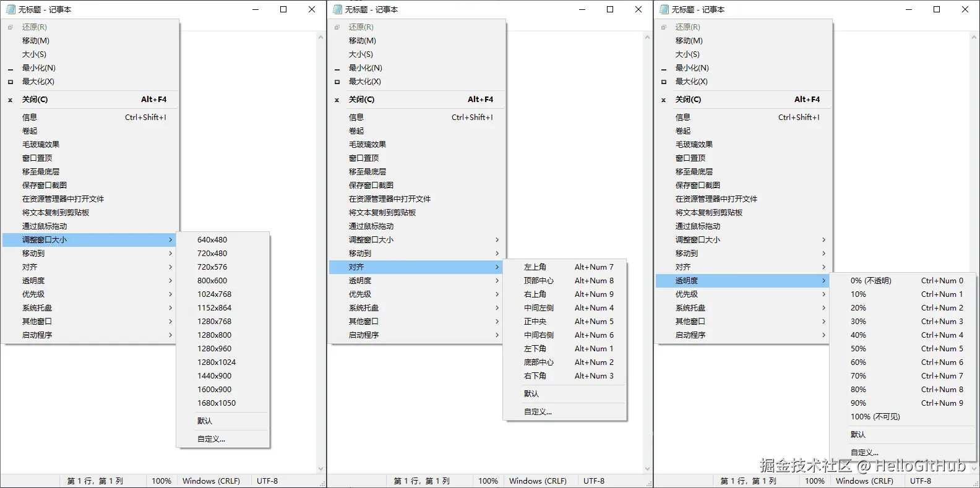Align window to 中间右侧
The width and height of the screenshot is (980, 488).
coord(565,335)
